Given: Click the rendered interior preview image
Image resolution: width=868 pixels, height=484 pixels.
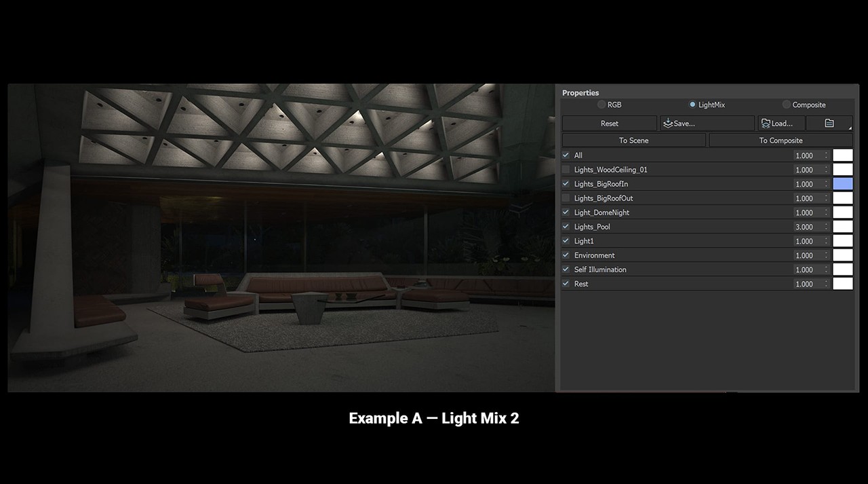Looking at the screenshot, I should (x=281, y=238).
